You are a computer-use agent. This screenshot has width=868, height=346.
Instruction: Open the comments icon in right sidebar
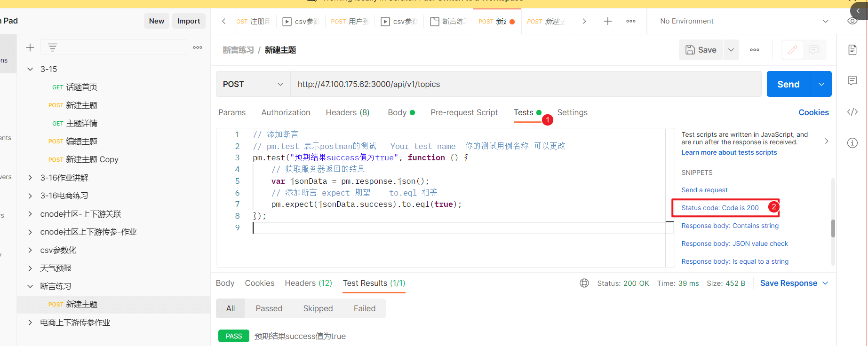coord(852,81)
